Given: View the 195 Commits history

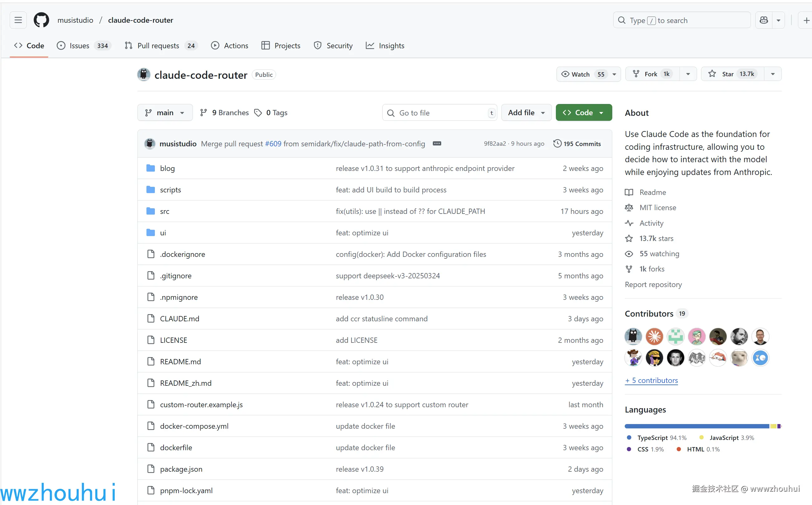Looking at the screenshot, I should 577,144.
